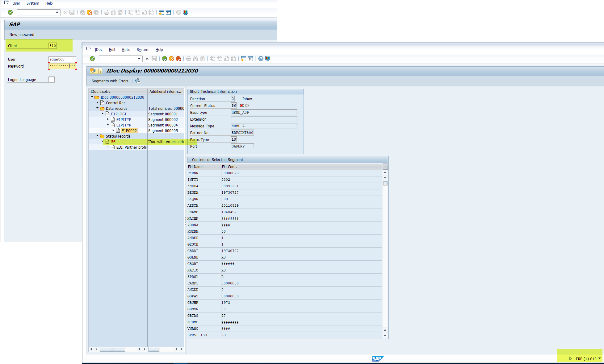Click the Next Page icon in IDoc window
Viewport: 604px width, 364px height.
[x=226, y=59]
